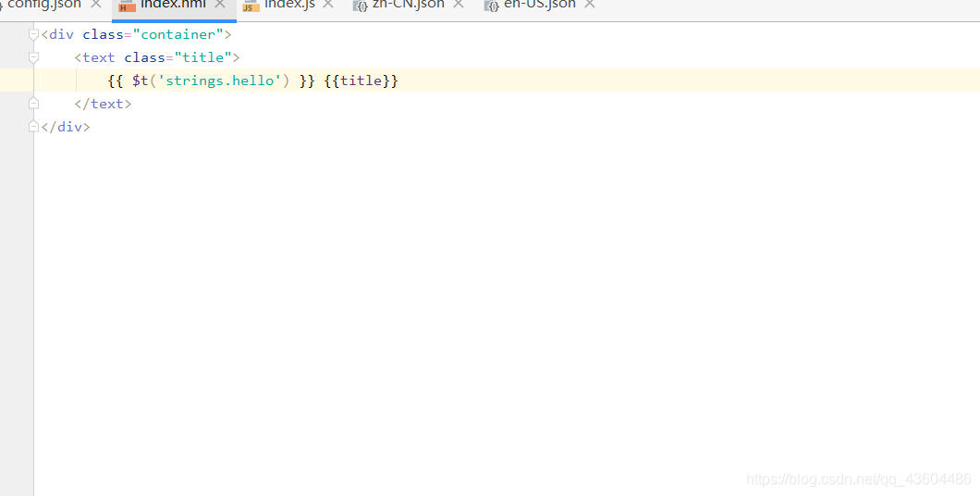980x496 pixels.
Task: Click the $t function call
Action: click(211, 81)
